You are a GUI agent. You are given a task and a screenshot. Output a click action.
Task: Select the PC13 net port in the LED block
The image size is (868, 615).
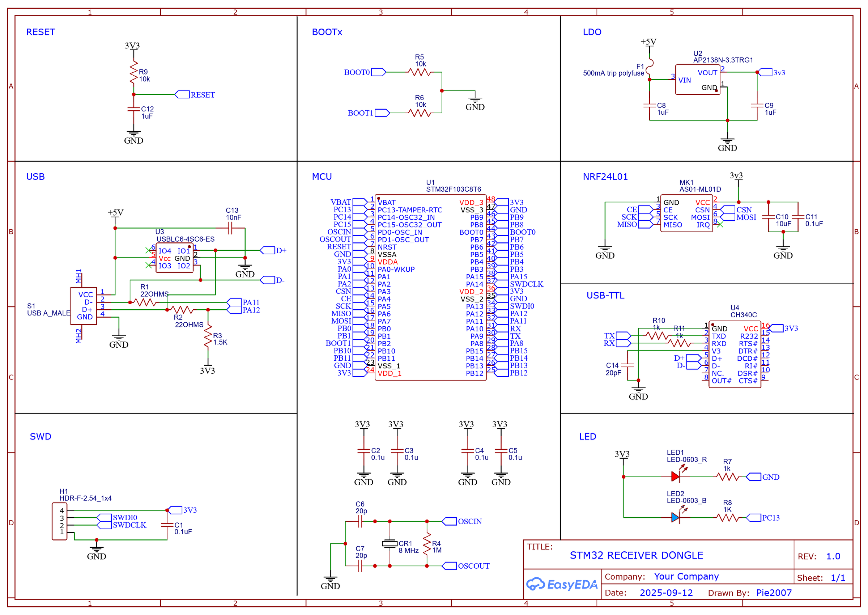[x=754, y=518]
